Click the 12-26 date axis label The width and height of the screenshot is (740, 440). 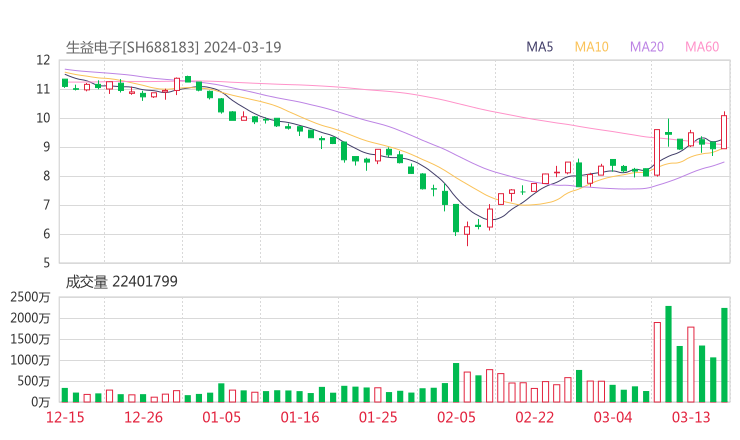click(143, 417)
